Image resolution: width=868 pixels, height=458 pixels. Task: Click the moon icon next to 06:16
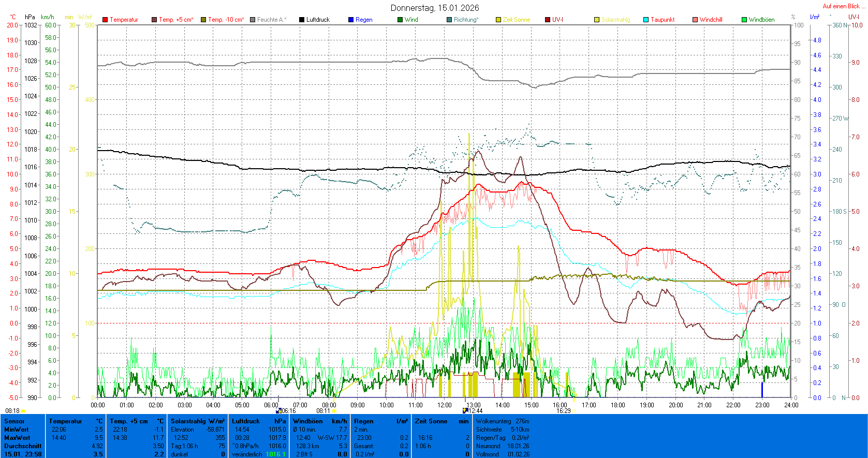tap(278, 411)
